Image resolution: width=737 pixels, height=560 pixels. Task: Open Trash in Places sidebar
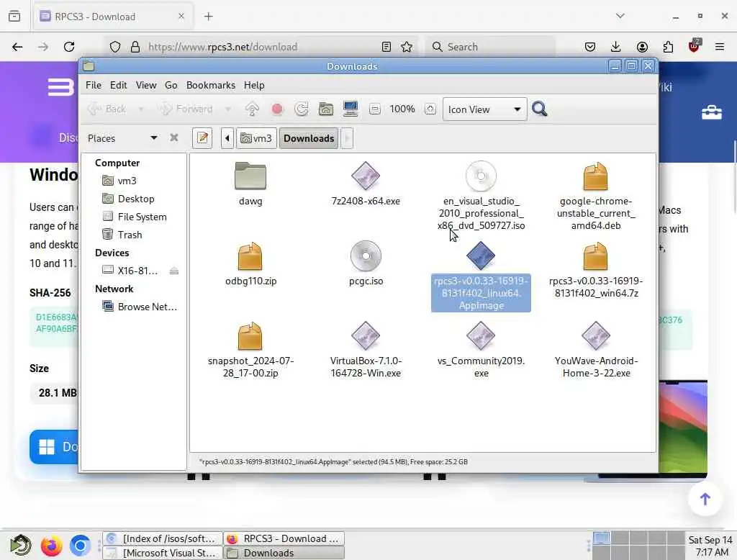pyautogui.click(x=130, y=235)
